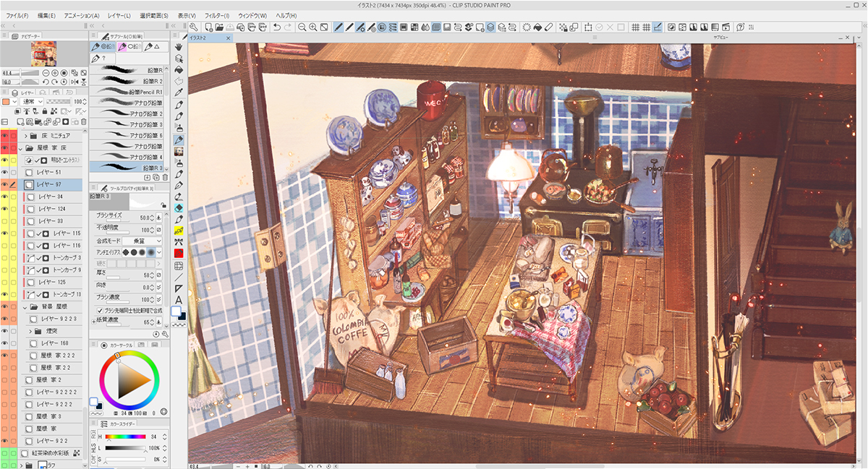Image resolution: width=868 pixels, height=469 pixels.
Task: Hide レイヤー 51 with its eye icon
Action: 5,173
